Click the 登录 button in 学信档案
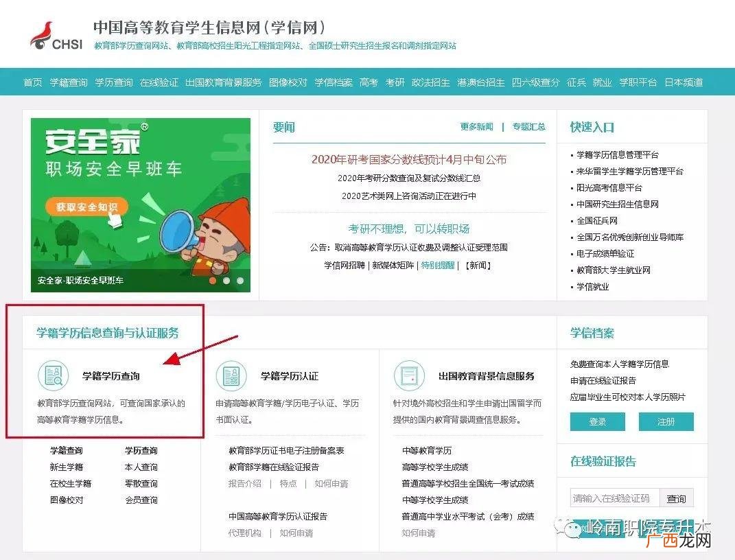Screen dimensions: 735x560 coord(598,422)
